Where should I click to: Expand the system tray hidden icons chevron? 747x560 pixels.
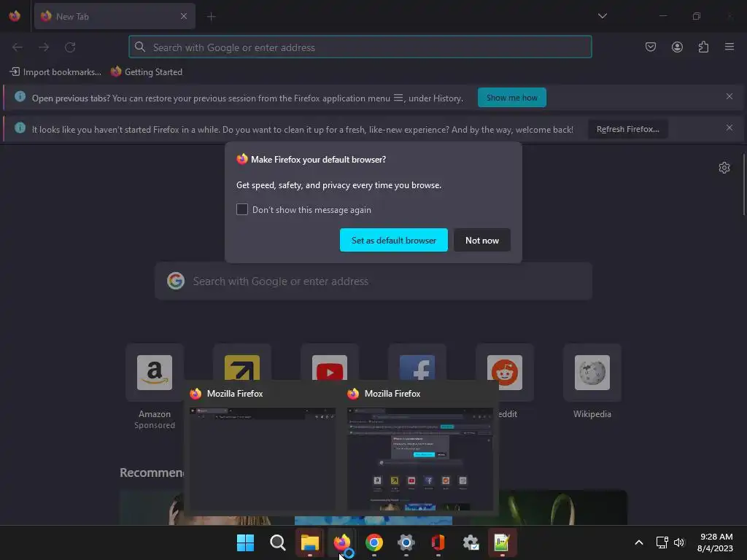pyautogui.click(x=639, y=542)
